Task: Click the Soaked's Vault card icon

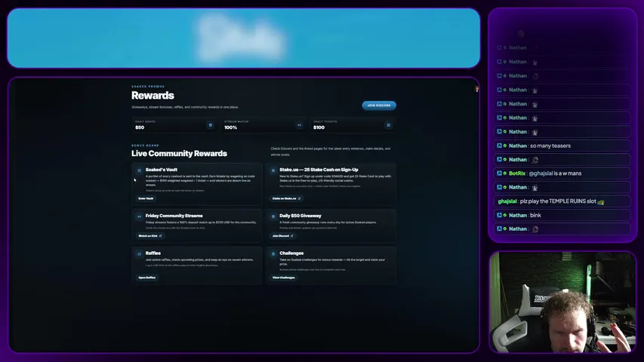Action: tap(139, 170)
